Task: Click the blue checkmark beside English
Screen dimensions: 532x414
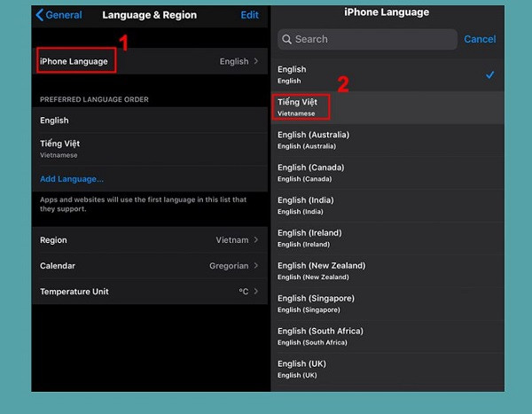Action: (x=489, y=75)
